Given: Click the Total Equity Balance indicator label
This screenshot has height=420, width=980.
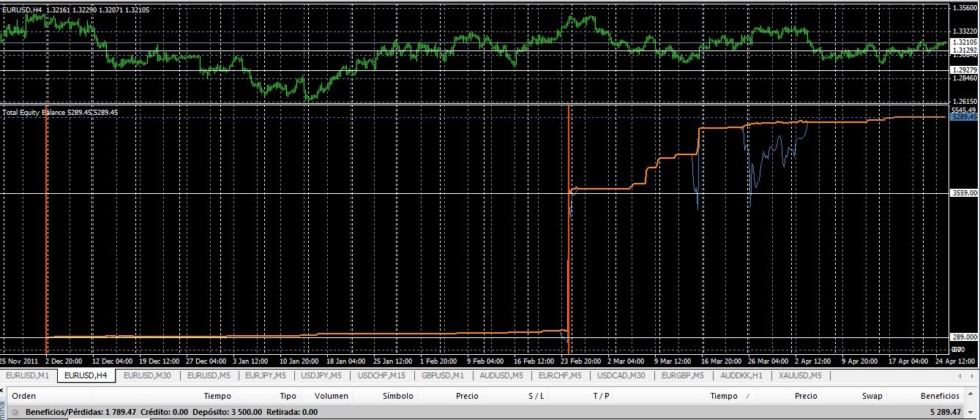Looking at the screenshot, I should point(34,113).
